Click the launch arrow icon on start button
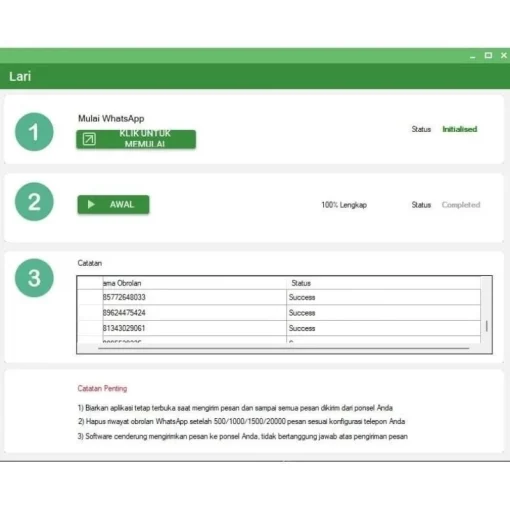Screen dimensions: 510x510 point(89,139)
